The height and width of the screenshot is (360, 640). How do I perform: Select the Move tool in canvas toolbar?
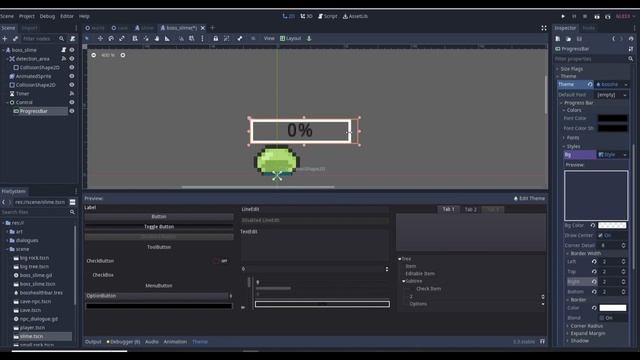pos(100,38)
